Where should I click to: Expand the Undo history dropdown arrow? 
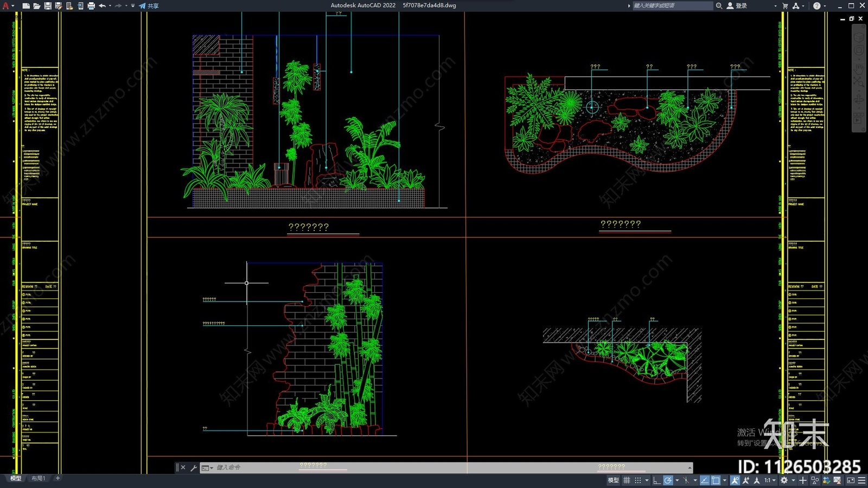click(x=110, y=5)
